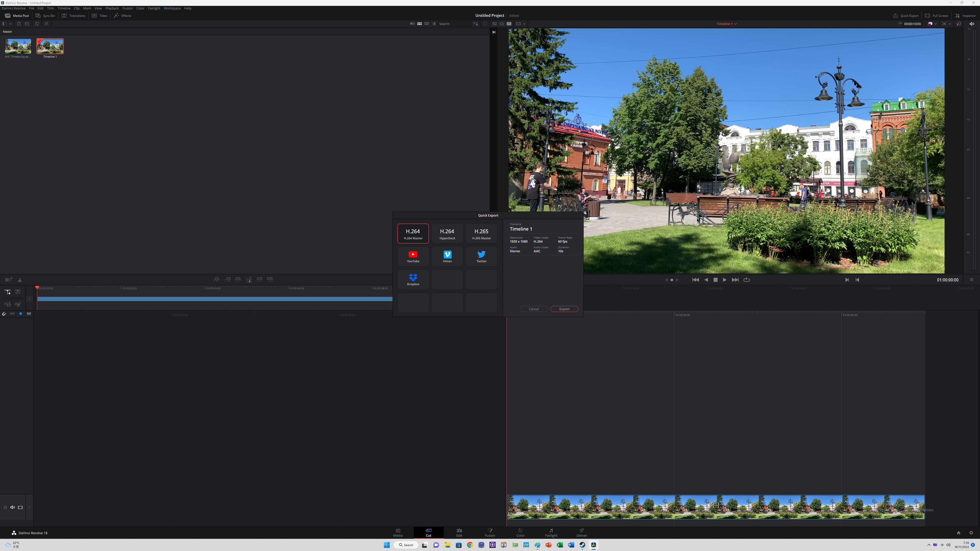Expand the viewer tools dropdown arrow
Screen dimensions: 980x551
pyautogui.click(x=950, y=23)
